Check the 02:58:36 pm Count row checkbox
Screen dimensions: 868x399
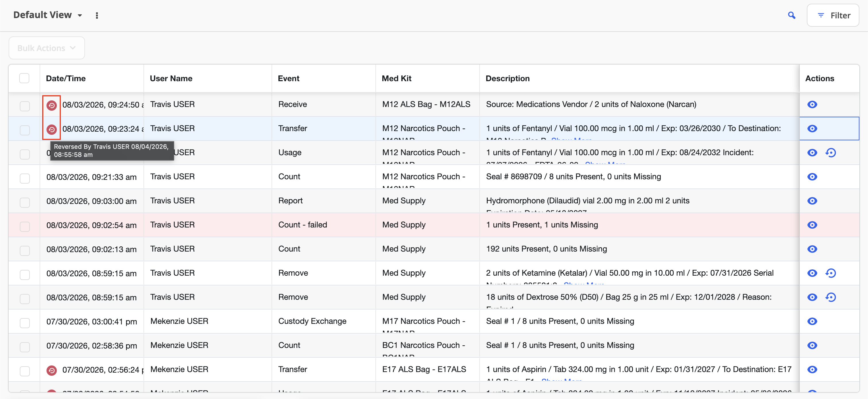[25, 347]
